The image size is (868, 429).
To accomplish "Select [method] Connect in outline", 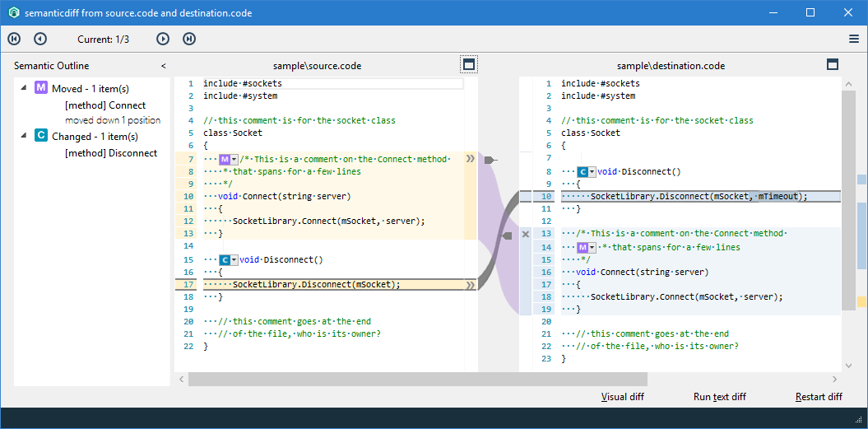I will (105, 105).
